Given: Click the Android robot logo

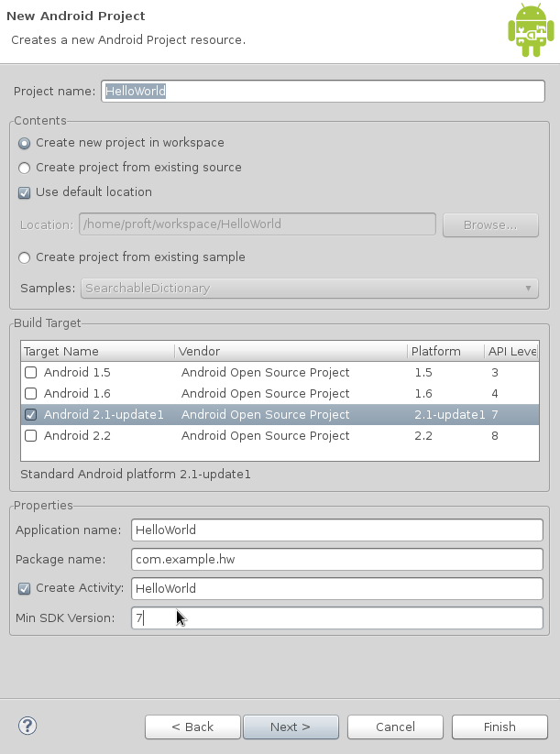Looking at the screenshot, I should pos(531,30).
